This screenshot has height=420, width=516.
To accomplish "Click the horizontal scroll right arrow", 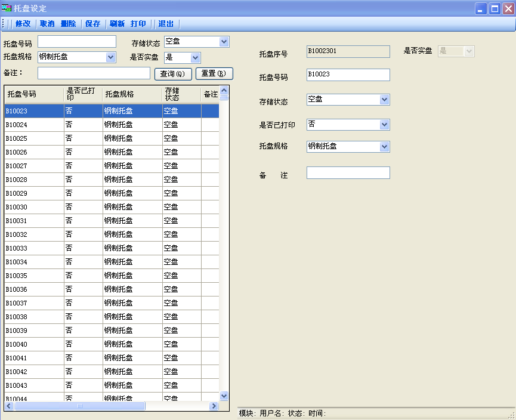I will [214, 406].
